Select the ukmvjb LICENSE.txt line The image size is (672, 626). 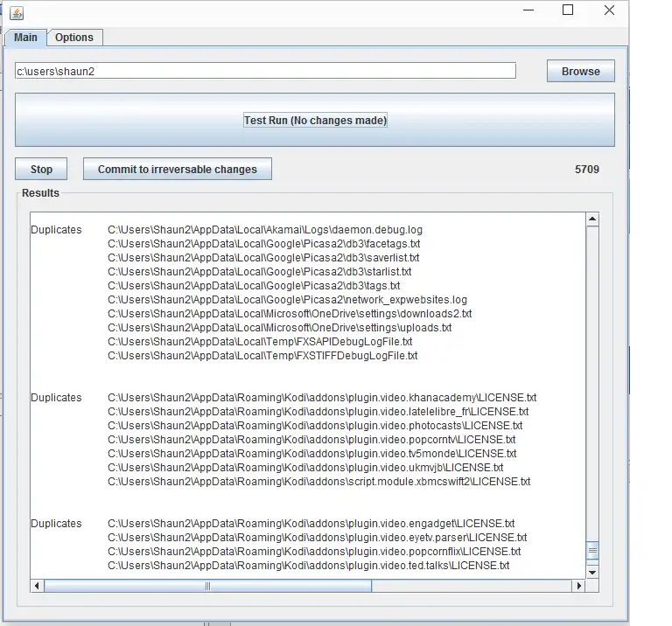pos(305,468)
